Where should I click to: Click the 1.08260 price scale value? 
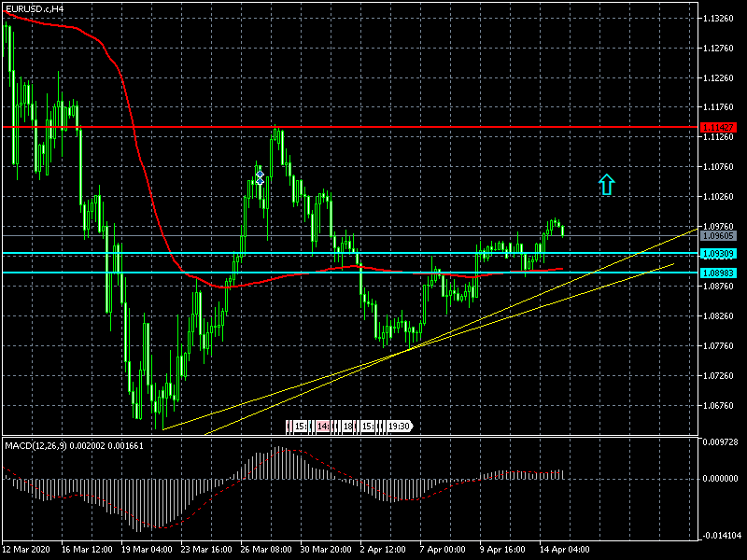[x=718, y=316]
